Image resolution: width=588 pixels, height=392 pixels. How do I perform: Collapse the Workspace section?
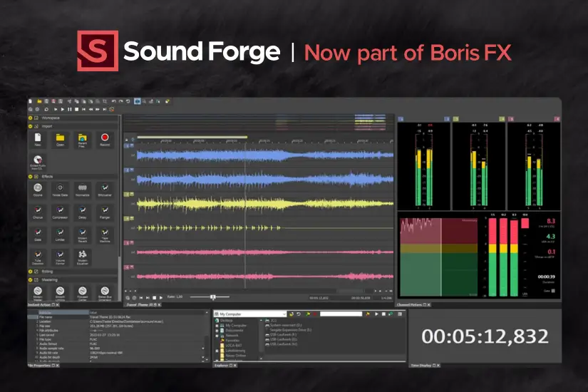(x=31, y=118)
